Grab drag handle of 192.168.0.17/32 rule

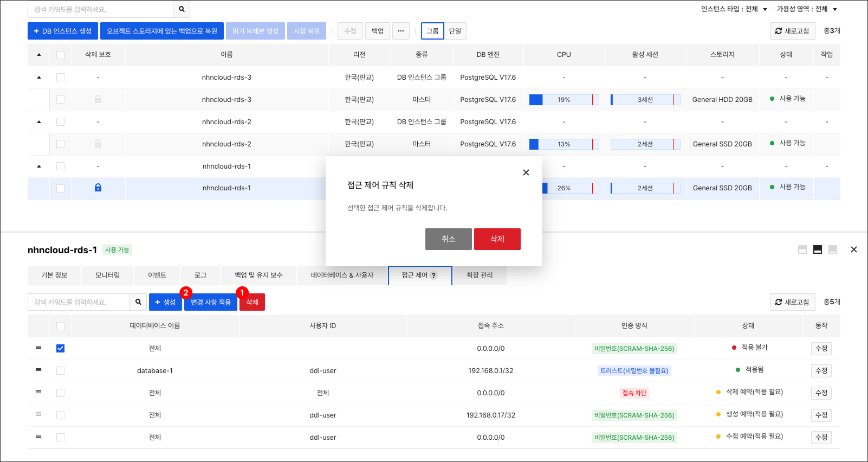(x=38, y=414)
